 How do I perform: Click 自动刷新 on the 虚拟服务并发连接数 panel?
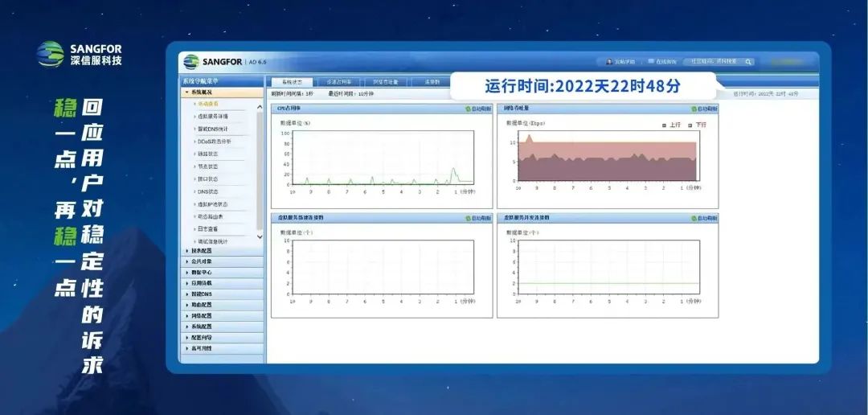click(x=704, y=218)
